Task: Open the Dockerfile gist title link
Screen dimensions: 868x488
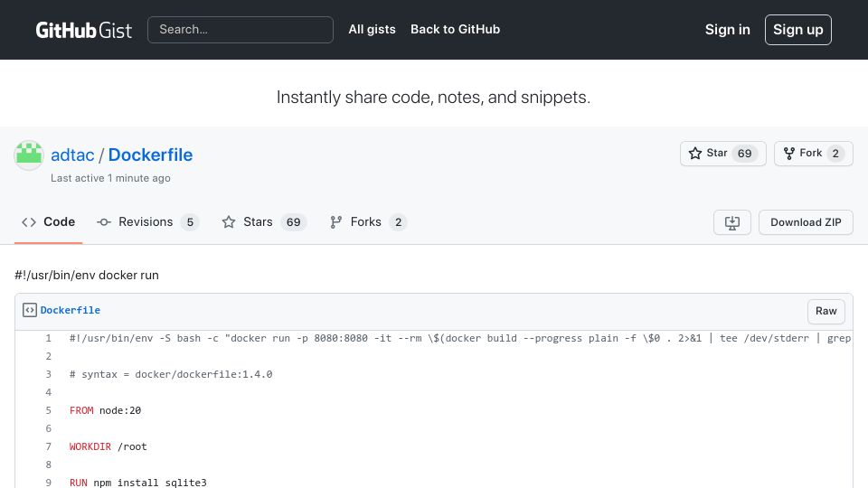Action: [x=151, y=155]
